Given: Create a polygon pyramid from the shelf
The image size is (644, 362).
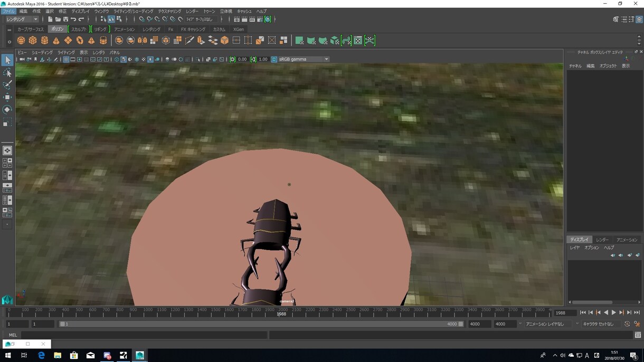Looking at the screenshot, I should 91,41.
